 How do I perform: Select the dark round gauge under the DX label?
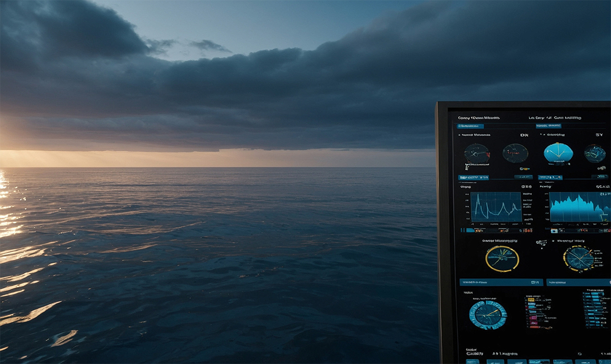[x=515, y=153]
